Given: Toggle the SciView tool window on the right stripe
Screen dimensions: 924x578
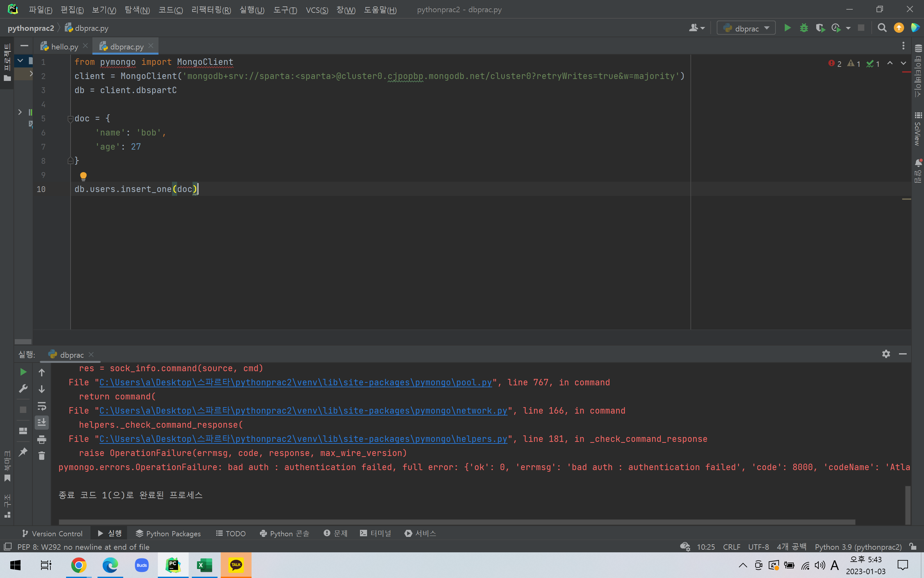Looking at the screenshot, I should pyautogui.click(x=918, y=129).
